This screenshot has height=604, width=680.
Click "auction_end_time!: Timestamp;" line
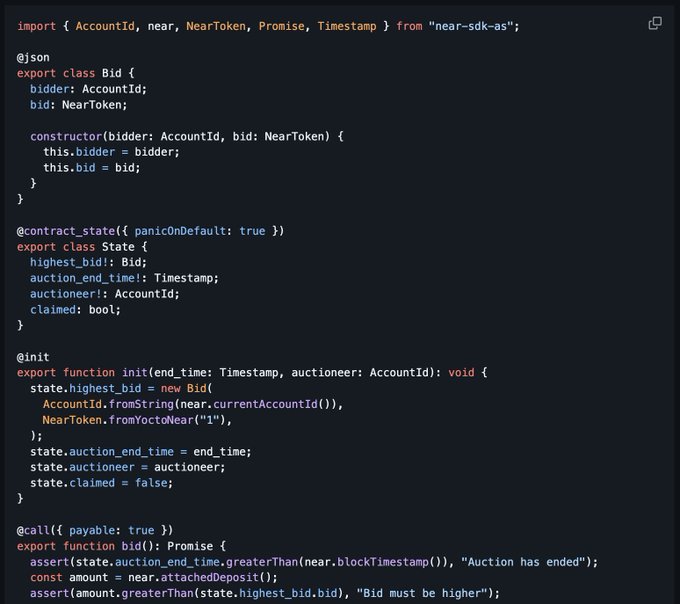click(124, 278)
